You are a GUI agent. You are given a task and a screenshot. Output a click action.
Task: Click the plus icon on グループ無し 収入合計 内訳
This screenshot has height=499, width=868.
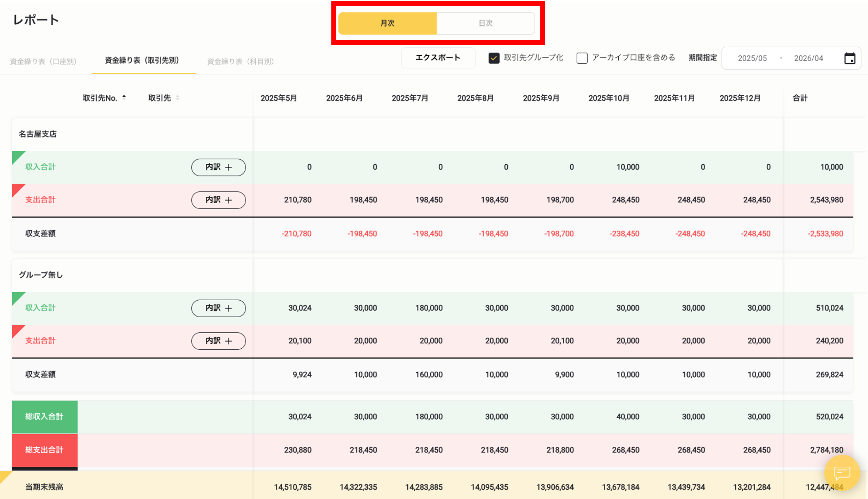[229, 308]
